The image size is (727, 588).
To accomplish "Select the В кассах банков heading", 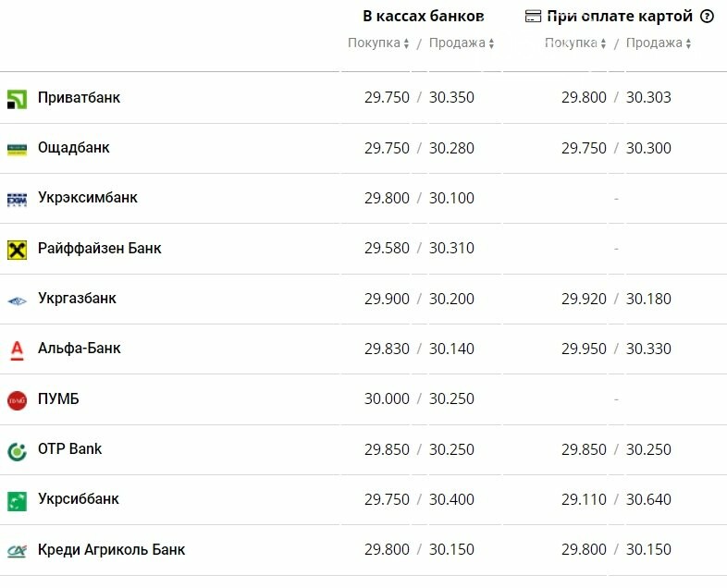I will tap(424, 17).
